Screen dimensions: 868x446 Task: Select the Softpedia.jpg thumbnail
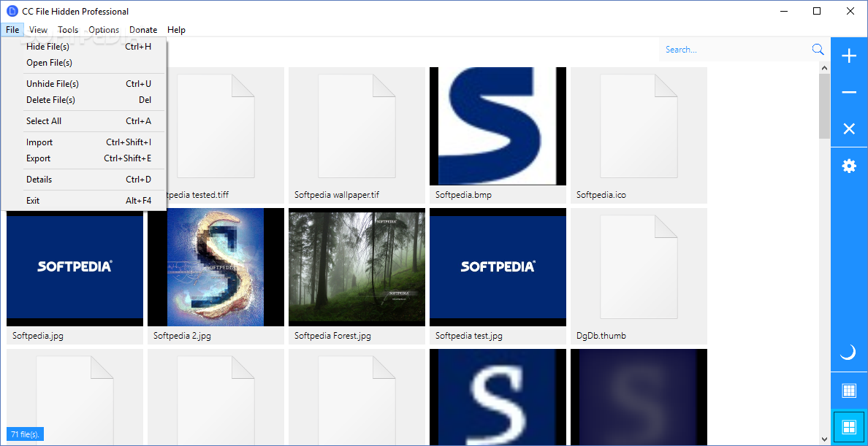point(75,267)
